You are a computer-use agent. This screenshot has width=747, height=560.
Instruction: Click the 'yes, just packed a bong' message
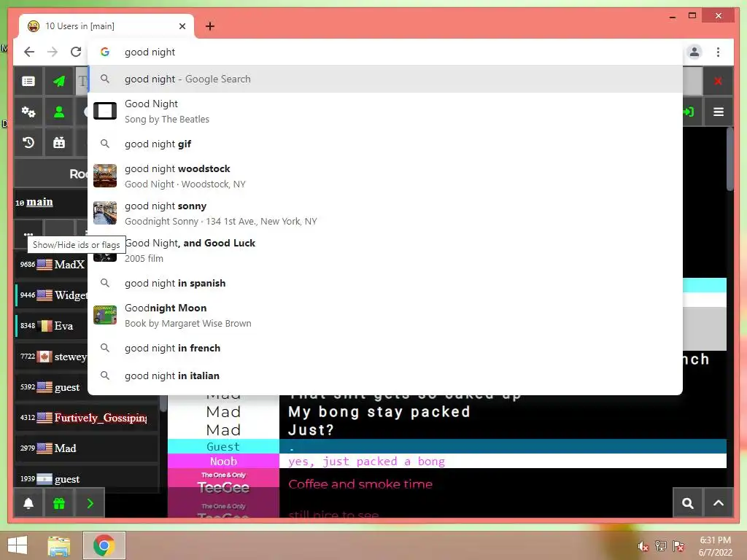(366, 461)
